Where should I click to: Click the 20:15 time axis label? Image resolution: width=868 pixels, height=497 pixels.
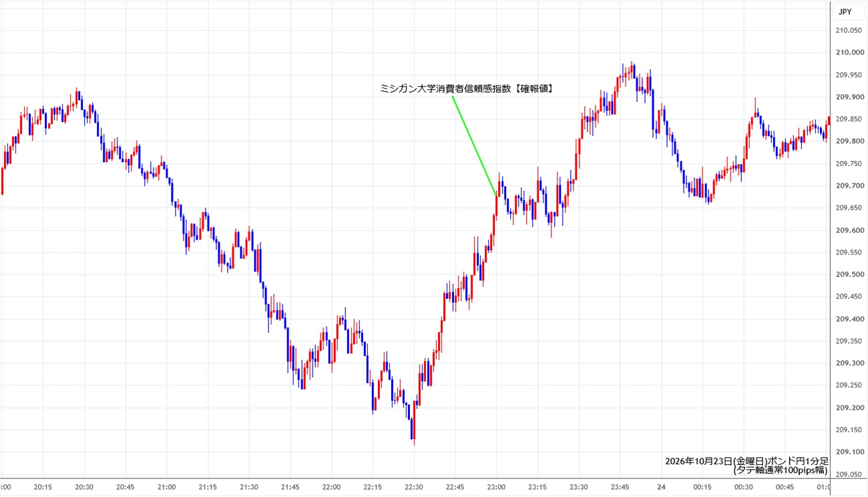43,488
